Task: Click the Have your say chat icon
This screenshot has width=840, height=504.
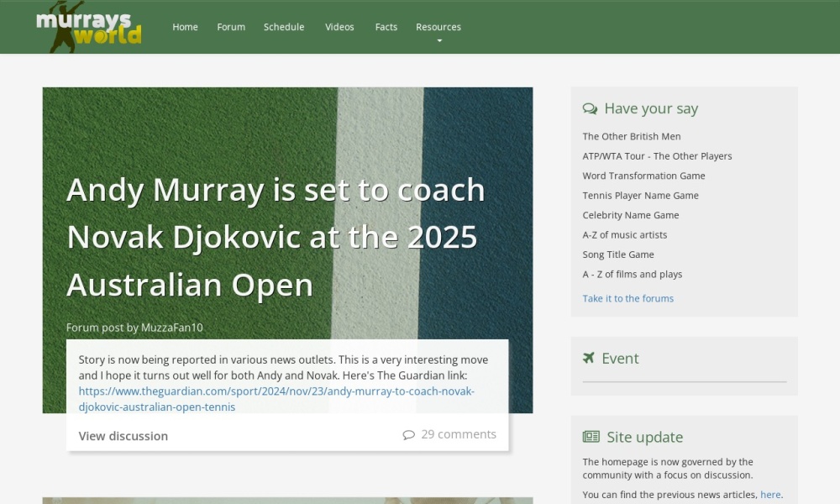Action: pyautogui.click(x=590, y=108)
